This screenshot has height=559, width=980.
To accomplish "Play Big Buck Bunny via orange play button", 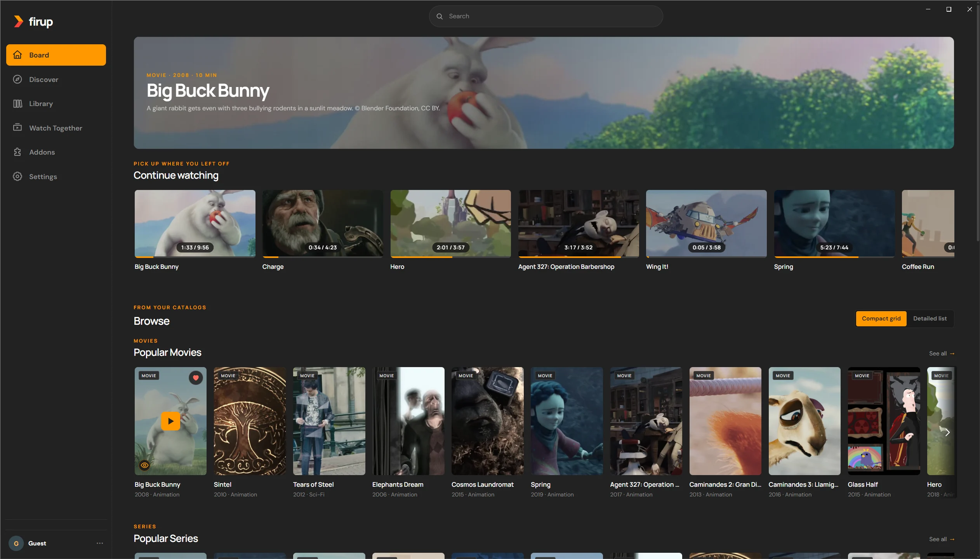I will tap(170, 421).
